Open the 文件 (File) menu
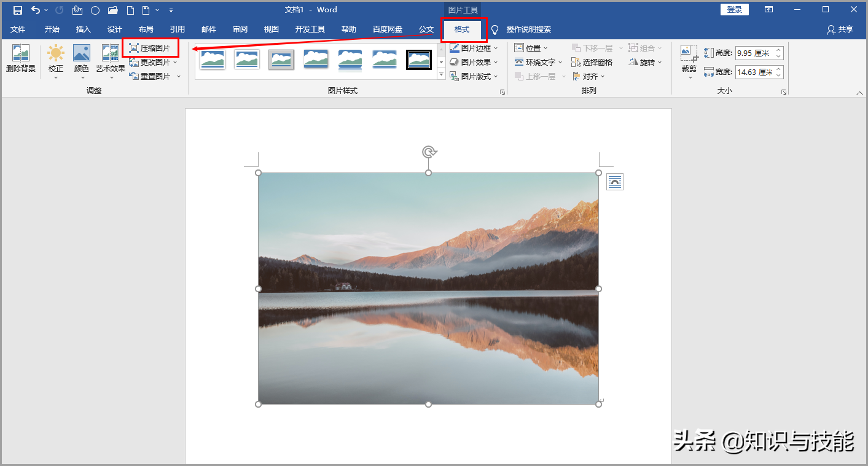Screen dimensions: 868x466 (x=18, y=29)
